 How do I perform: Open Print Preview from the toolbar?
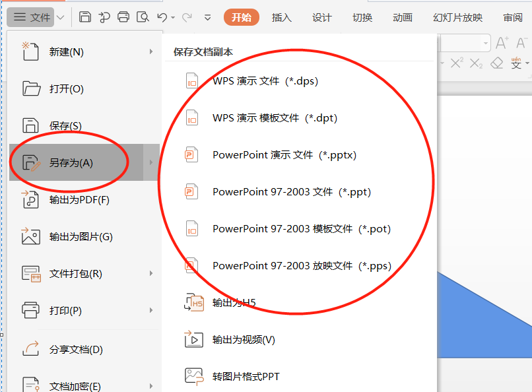point(143,17)
